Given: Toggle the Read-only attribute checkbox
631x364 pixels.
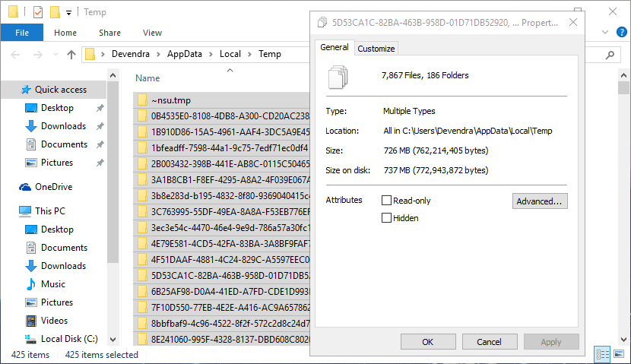Looking at the screenshot, I should 386,201.
